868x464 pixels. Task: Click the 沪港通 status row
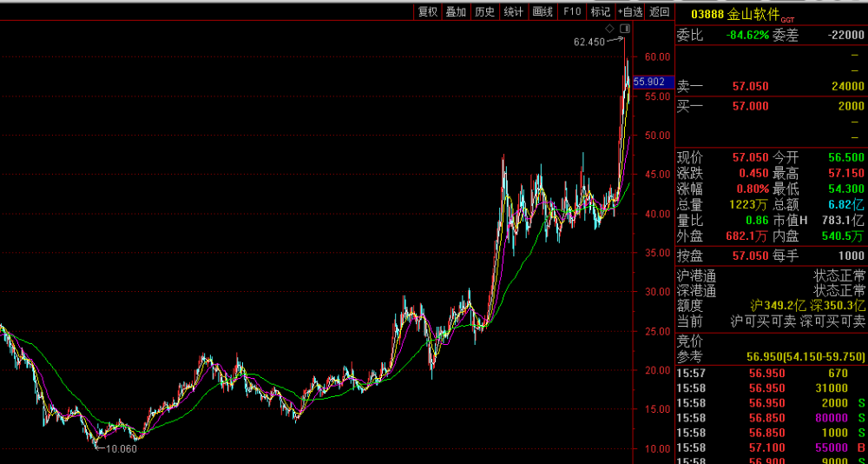[771, 275]
